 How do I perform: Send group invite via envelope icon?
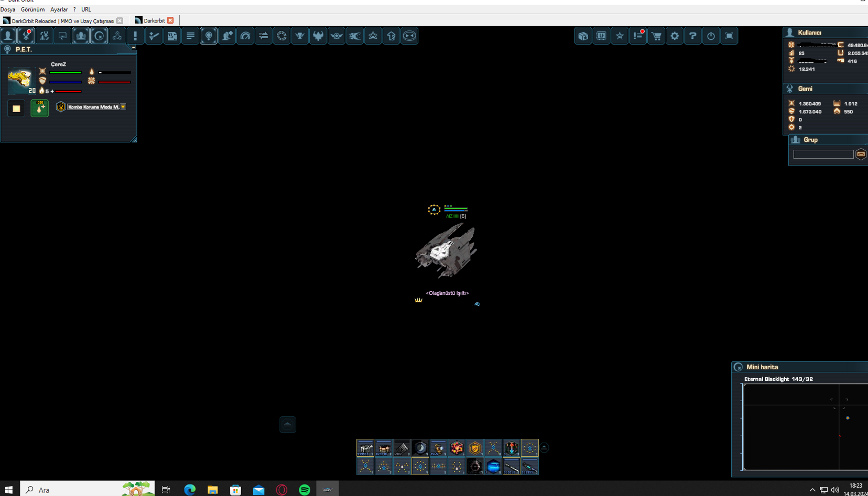click(861, 154)
